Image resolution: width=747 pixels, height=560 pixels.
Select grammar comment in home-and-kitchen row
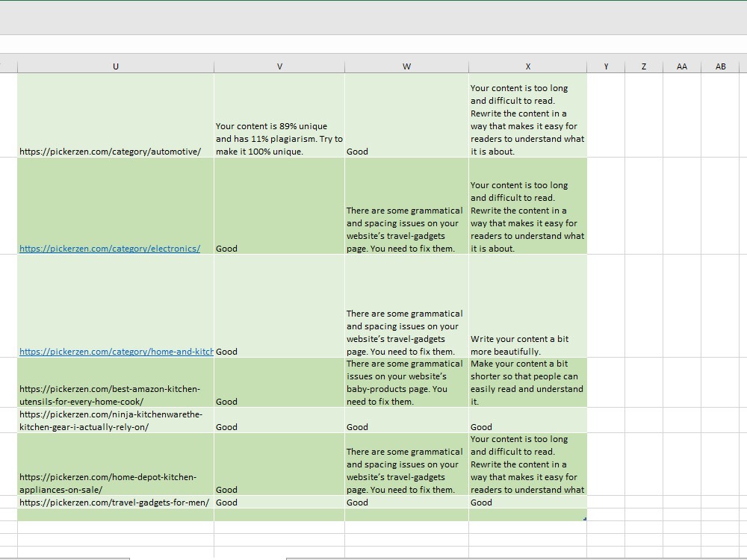point(406,305)
